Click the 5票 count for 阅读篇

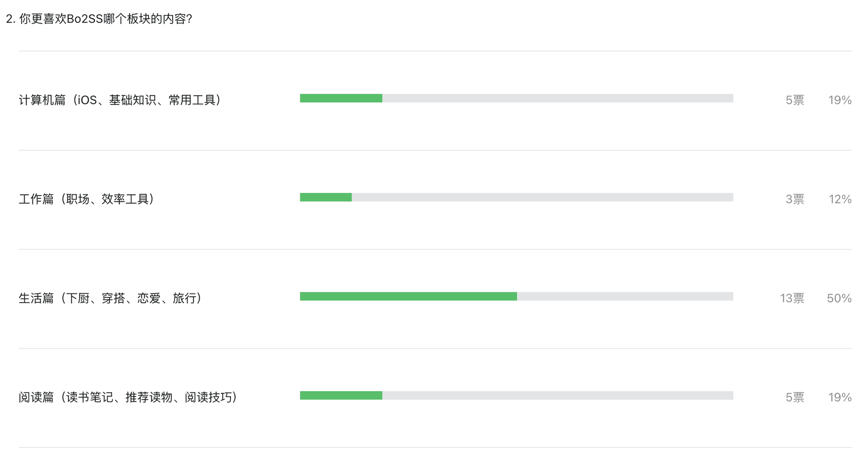[x=795, y=397]
